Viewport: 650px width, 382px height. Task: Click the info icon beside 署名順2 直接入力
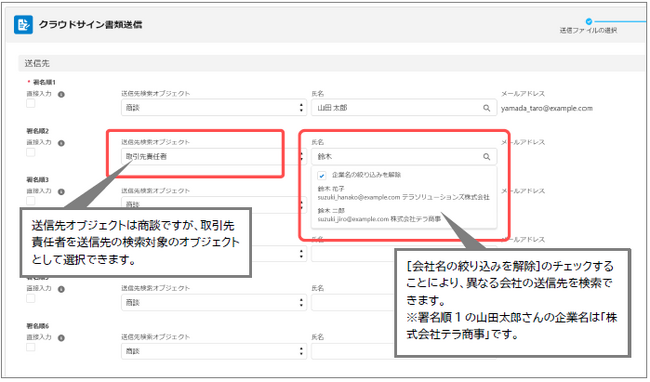pyautogui.click(x=61, y=143)
